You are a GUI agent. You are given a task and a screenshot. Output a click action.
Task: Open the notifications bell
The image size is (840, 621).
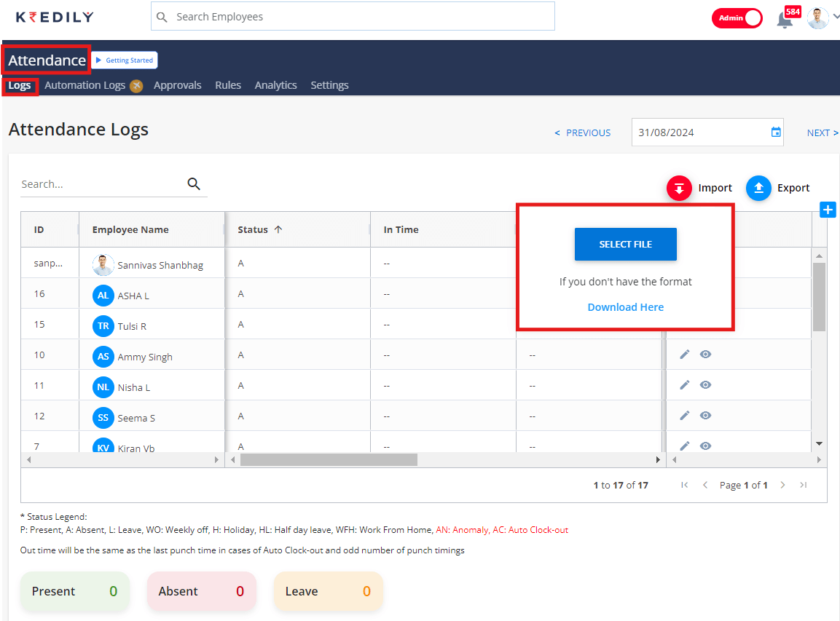(785, 18)
